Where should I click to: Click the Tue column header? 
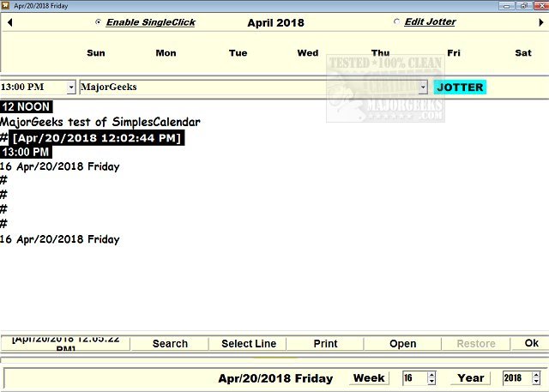[238, 53]
